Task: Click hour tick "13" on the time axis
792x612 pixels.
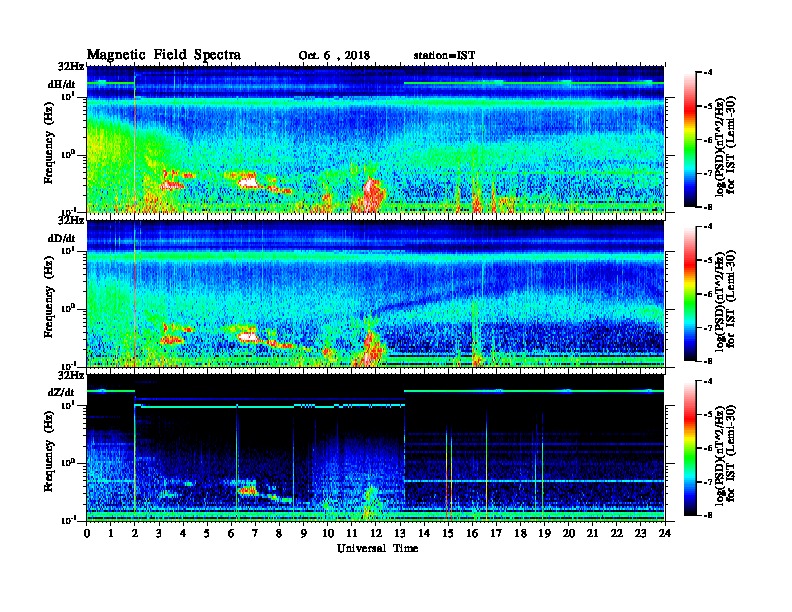Action: tap(400, 533)
